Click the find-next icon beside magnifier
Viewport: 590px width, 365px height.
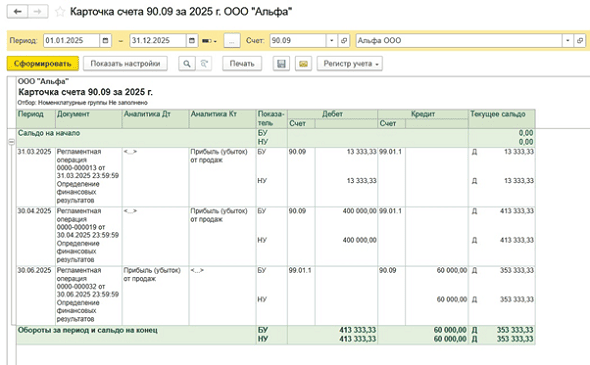204,64
